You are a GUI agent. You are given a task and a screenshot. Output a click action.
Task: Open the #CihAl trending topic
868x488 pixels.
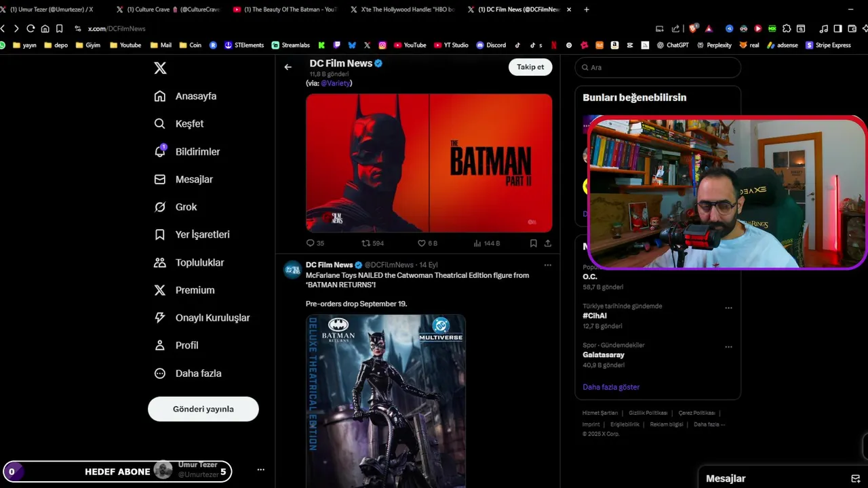tap(595, 316)
